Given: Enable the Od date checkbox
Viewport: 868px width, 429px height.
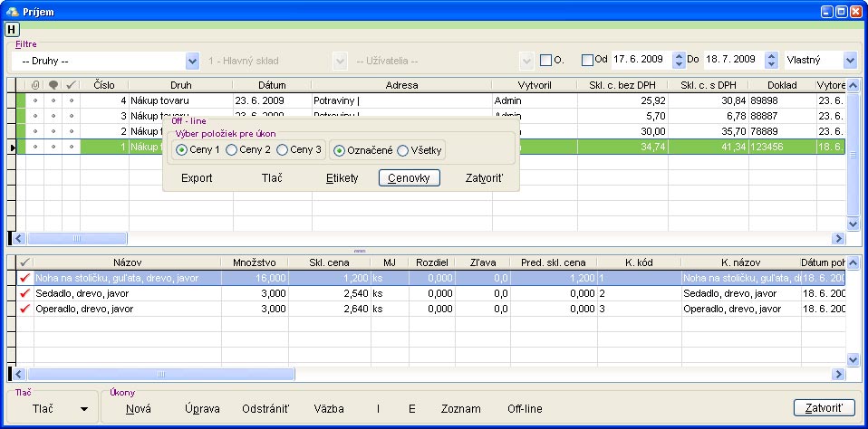Looking at the screenshot, I should (587, 60).
